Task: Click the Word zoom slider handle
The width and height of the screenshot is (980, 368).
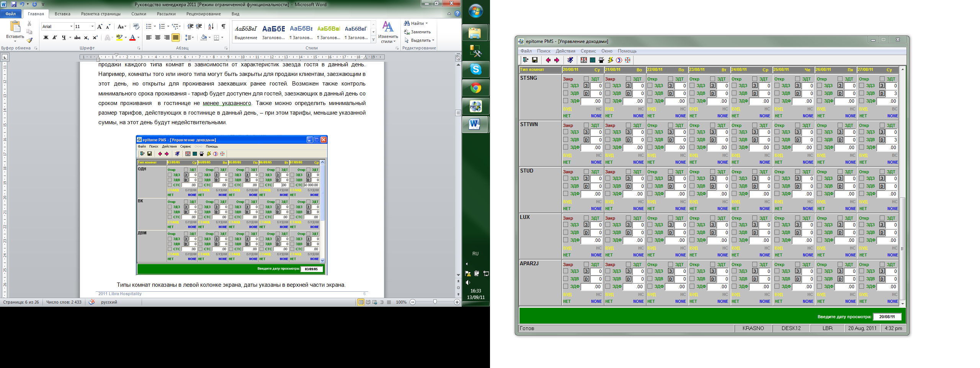Action: (435, 302)
